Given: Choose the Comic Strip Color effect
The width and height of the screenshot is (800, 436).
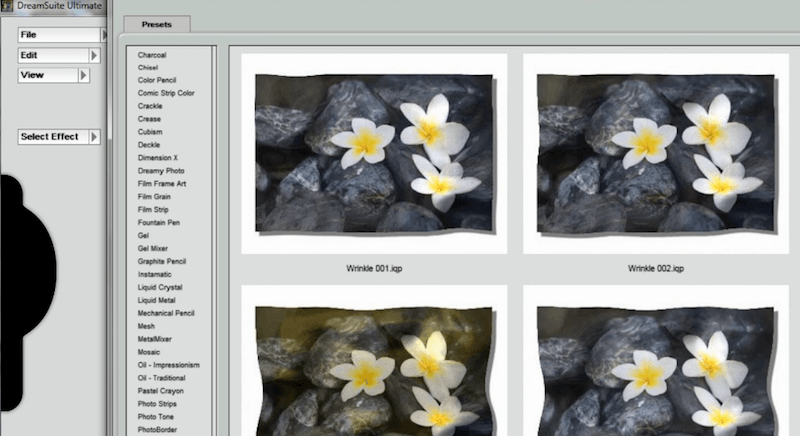Looking at the screenshot, I should click(166, 93).
